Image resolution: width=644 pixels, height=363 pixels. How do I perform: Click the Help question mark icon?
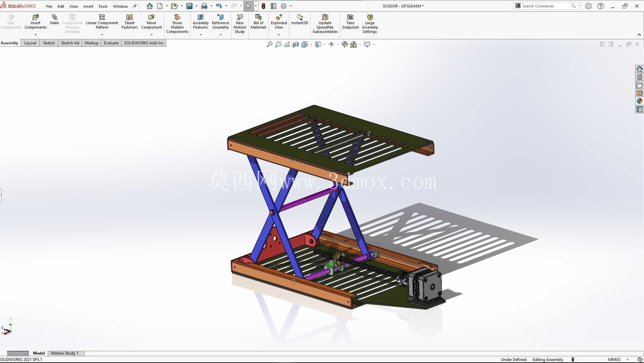point(601,6)
